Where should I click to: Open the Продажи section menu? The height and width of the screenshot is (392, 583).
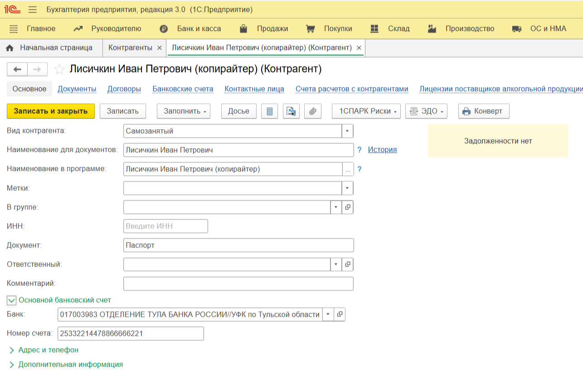pyautogui.click(x=272, y=29)
